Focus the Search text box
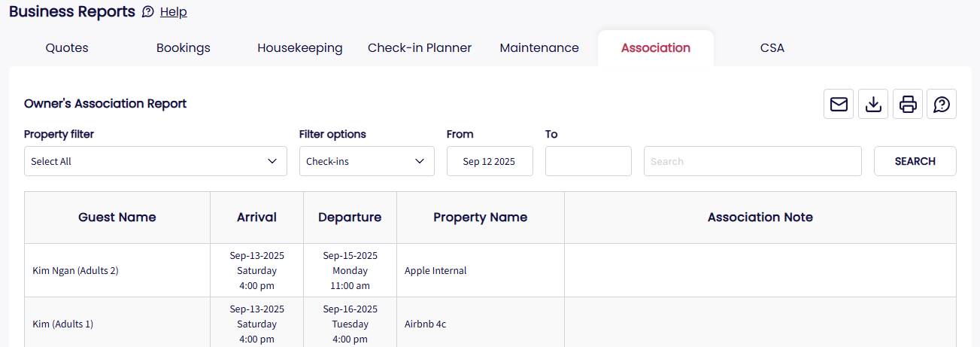The width and height of the screenshot is (980, 347). (752, 161)
